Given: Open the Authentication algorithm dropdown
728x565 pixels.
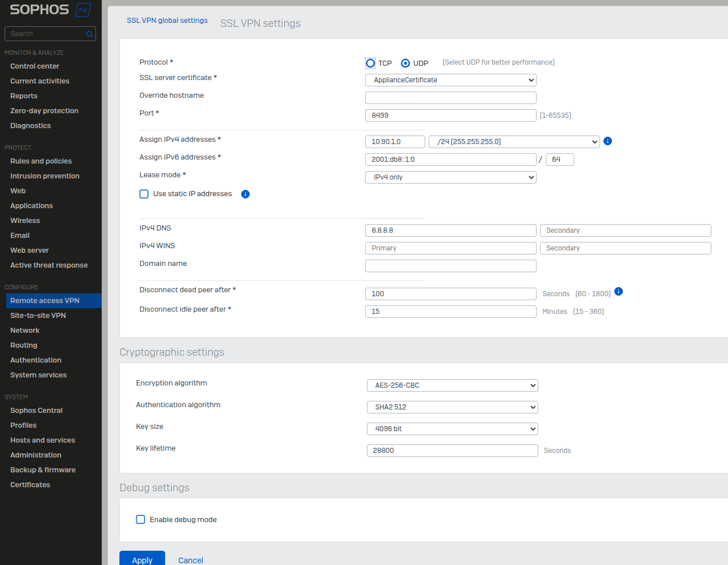Looking at the screenshot, I should 452,407.
